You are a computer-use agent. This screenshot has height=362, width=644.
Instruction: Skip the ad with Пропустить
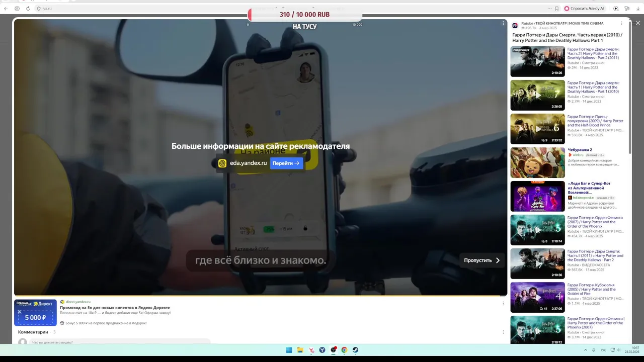[482, 260]
